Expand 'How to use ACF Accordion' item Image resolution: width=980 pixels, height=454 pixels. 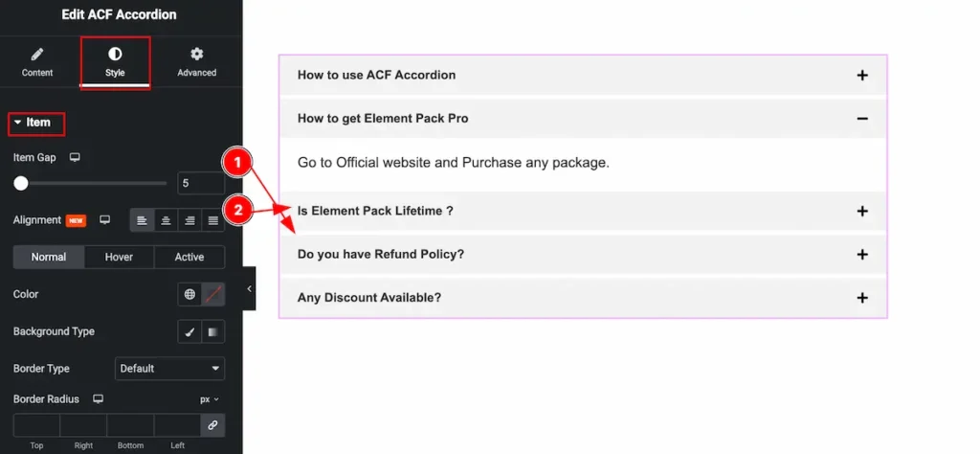(582, 75)
